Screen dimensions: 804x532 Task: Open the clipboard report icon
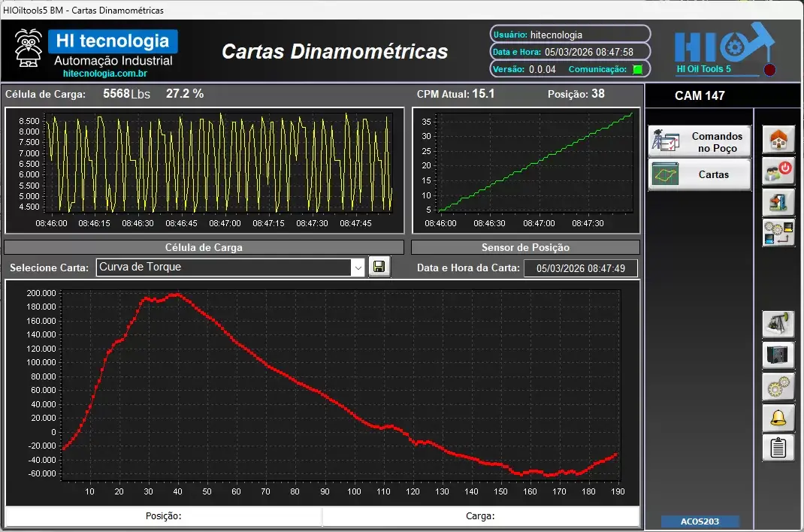(x=778, y=448)
